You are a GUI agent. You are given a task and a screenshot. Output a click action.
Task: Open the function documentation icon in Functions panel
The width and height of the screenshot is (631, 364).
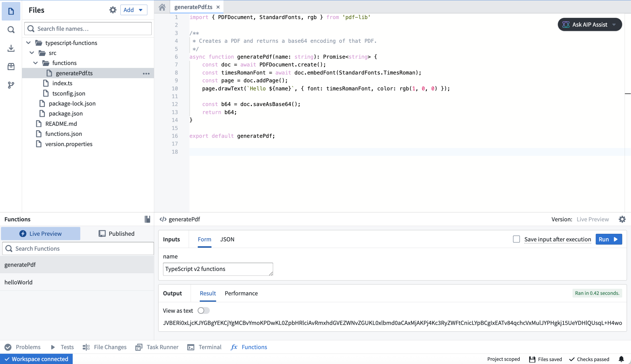(147, 219)
